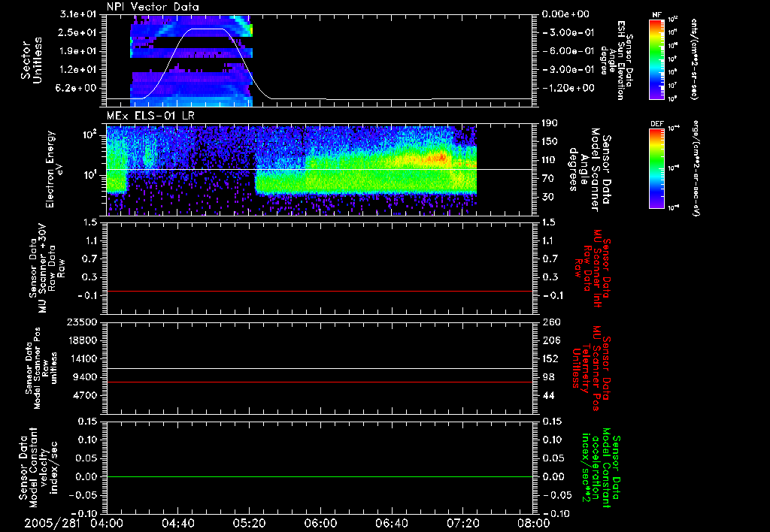Click the 0.00e+00 sun elevation tick
The height and width of the screenshot is (532, 770).
click(565, 14)
